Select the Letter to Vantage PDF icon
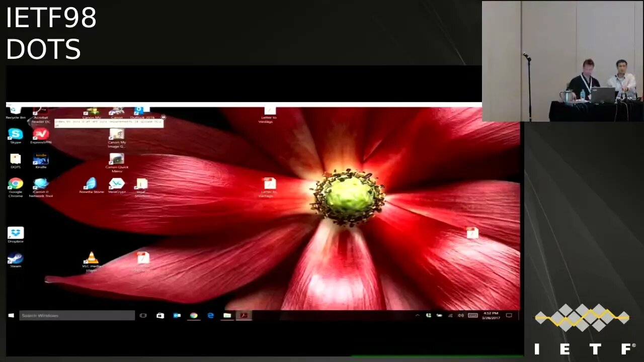Viewport: 644px width, 362px height. coord(269,188)
